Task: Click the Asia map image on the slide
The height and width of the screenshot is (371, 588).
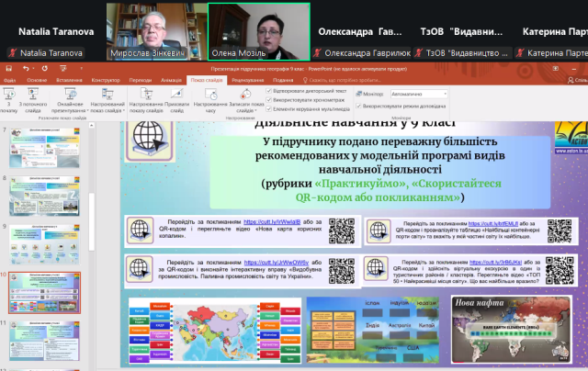Action: tap(215, 331)
